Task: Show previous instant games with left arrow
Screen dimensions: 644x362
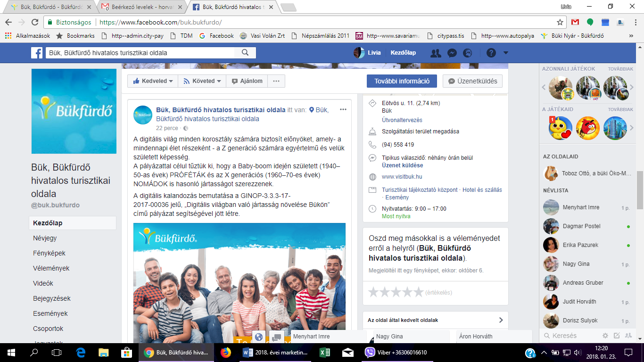Action: [x=544, y=87]
